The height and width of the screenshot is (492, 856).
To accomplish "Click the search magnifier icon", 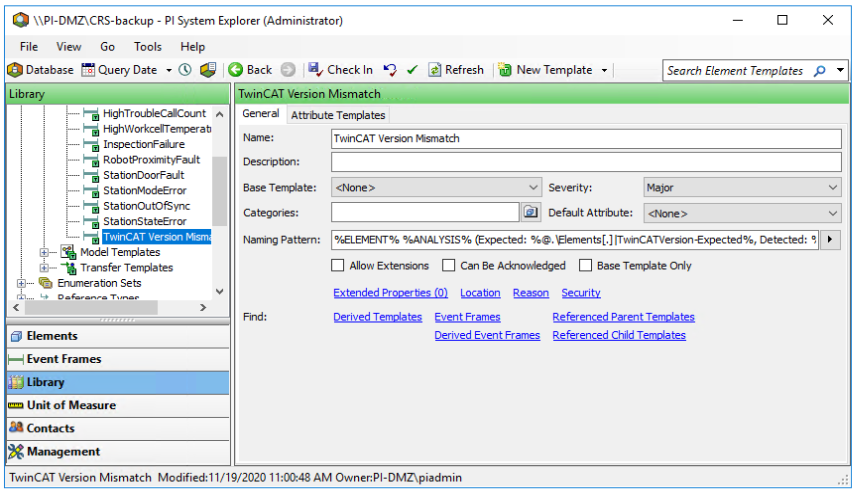I will pyautogui.click(x=819, y=71).
